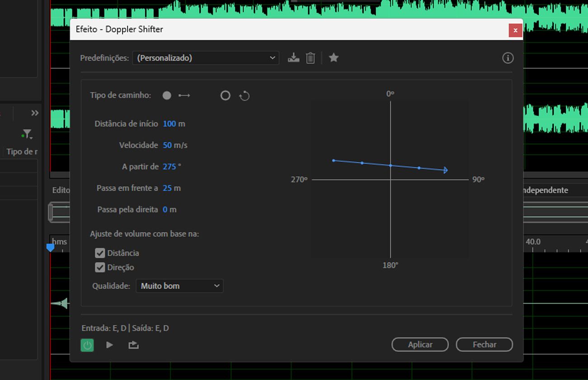This screenshot has height=380, width=588.
Task: Open the Doppler Shifter info panel
Action: (507, 58)
